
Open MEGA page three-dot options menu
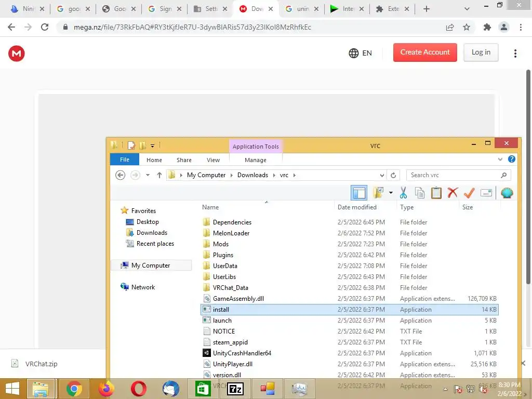click(x=515, y=54)
